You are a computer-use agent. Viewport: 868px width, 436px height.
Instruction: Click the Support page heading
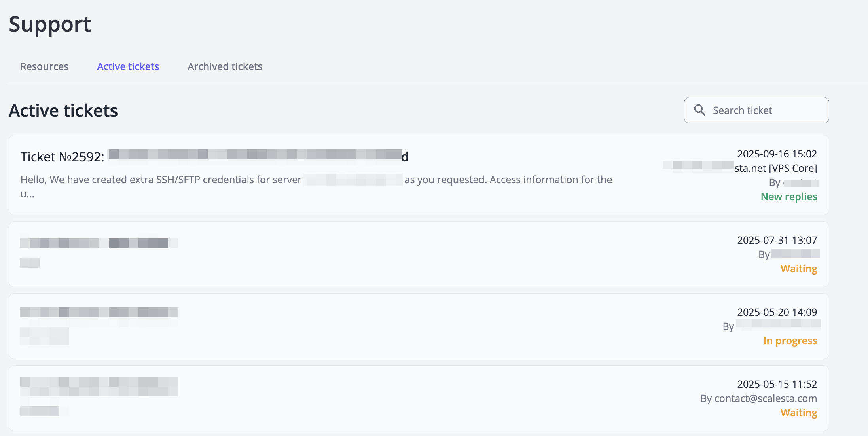(x=50, y=25)
